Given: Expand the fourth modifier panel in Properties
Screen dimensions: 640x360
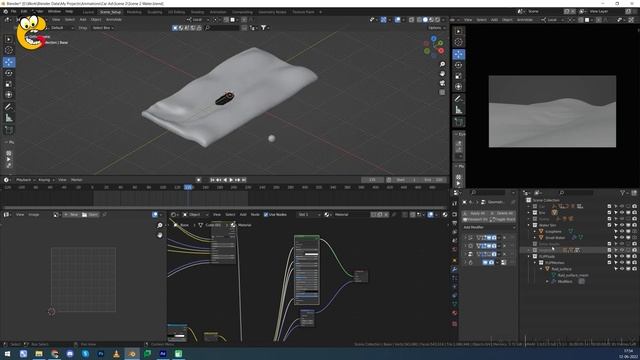Looking at the screenshot, I should 465,262.
